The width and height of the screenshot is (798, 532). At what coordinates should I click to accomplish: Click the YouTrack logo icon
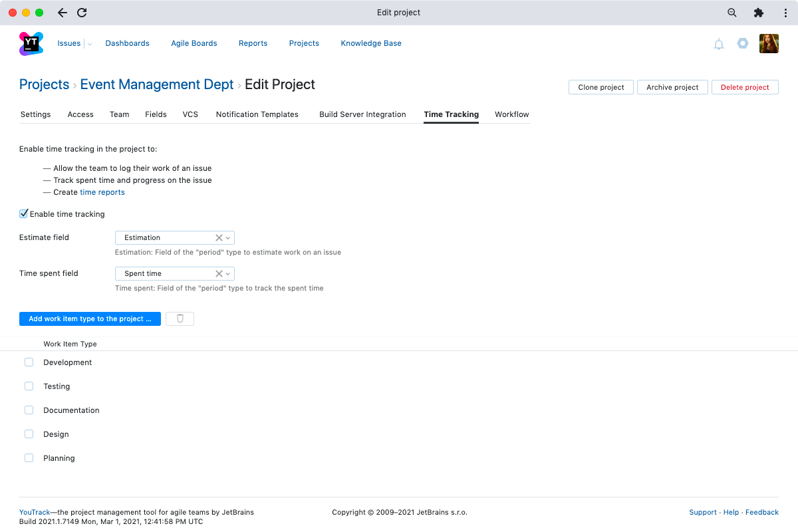click(31, 43)
